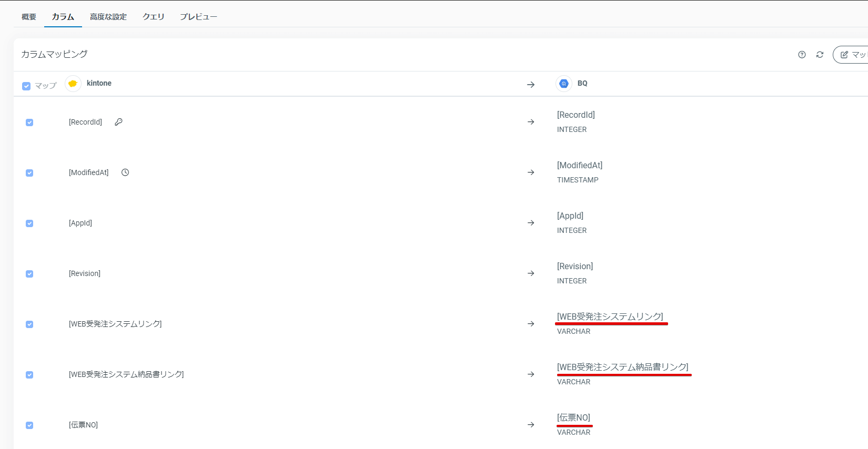Click the INTEGER type under [RecordId]
This screenshot has height=449, width=868.
(572, 129)
